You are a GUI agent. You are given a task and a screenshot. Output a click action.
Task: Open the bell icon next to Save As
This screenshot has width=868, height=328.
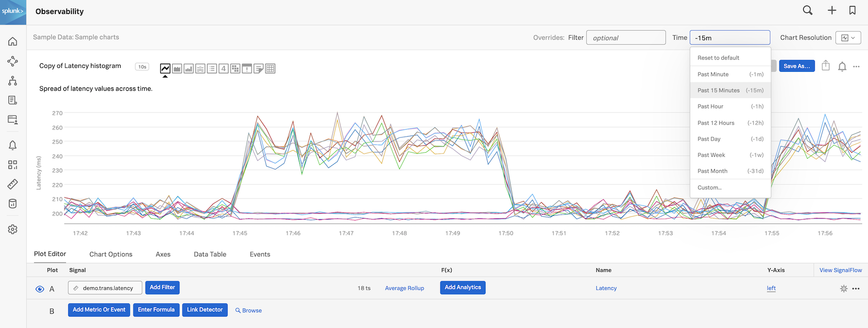pyautogui.click(x=842, y=66)
